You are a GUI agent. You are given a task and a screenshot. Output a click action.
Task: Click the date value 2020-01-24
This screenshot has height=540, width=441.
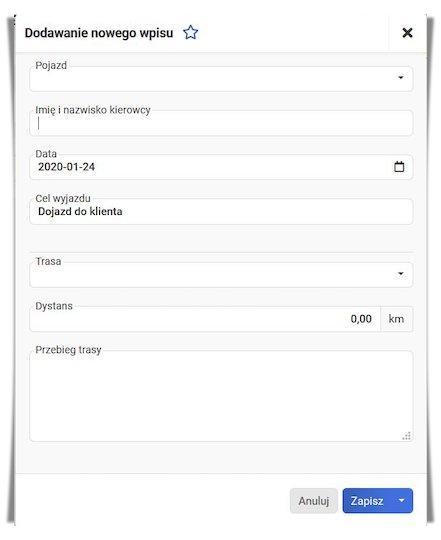click(x=66, y=167)
